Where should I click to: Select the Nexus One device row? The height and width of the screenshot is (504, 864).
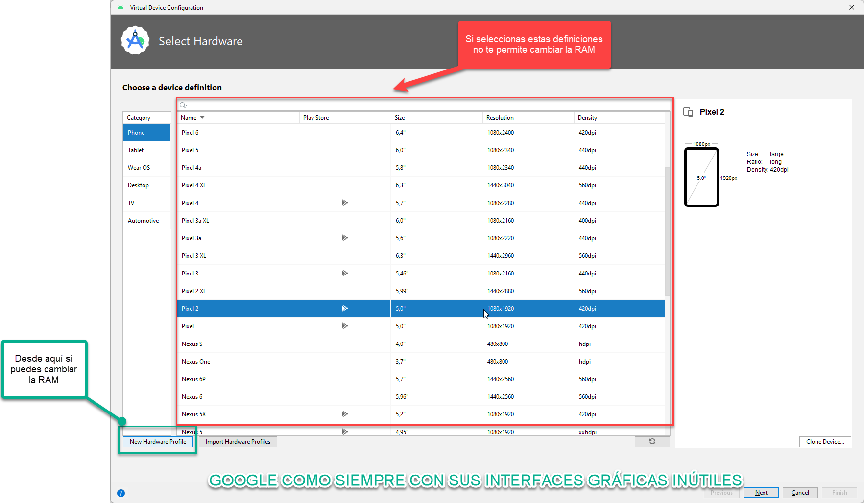(x=421, y=362)
